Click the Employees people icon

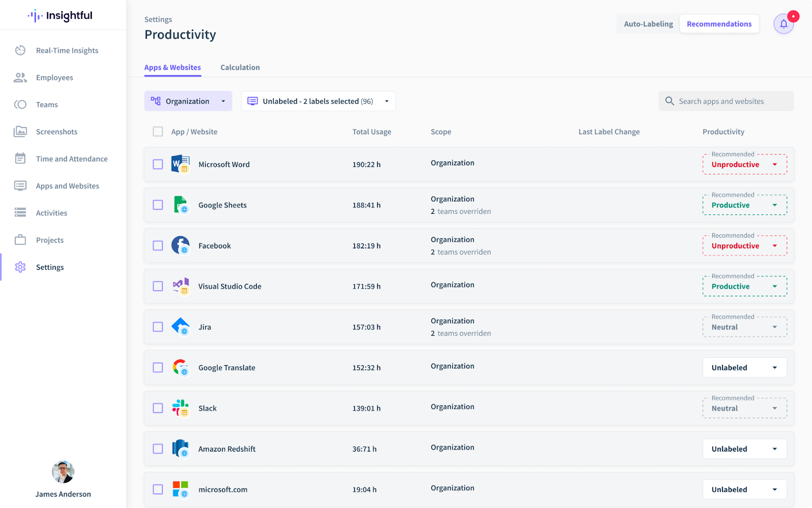point(20,78)
